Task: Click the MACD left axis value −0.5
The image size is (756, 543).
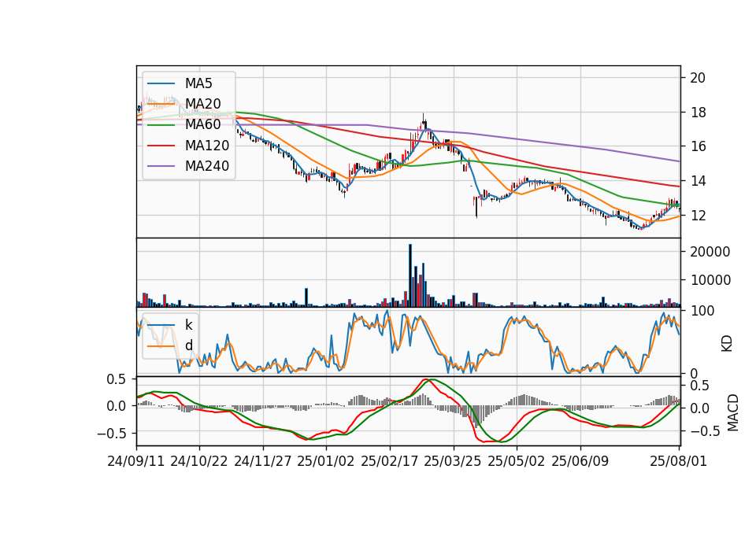Action: 111,433
